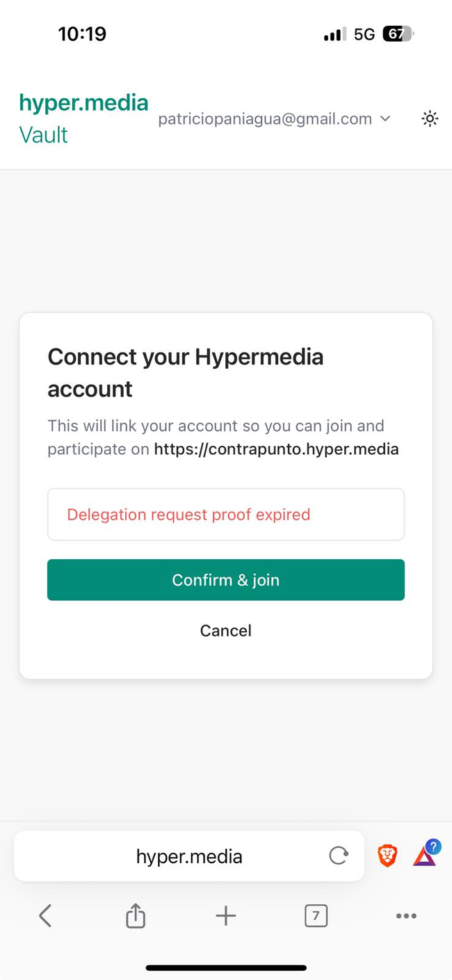Show the tab switcher showing 7 tabs
452x980 pixels.
coord(316,916)
